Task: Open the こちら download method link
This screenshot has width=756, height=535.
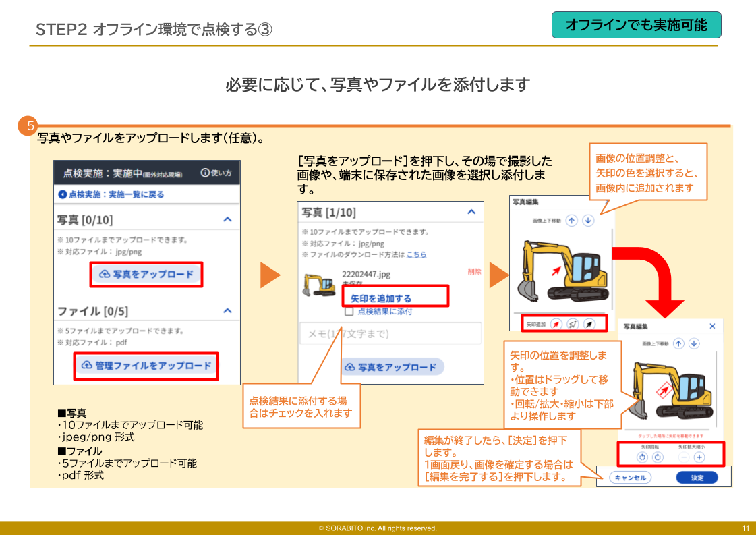Action: pyautogui.click(x=416, y=254)
